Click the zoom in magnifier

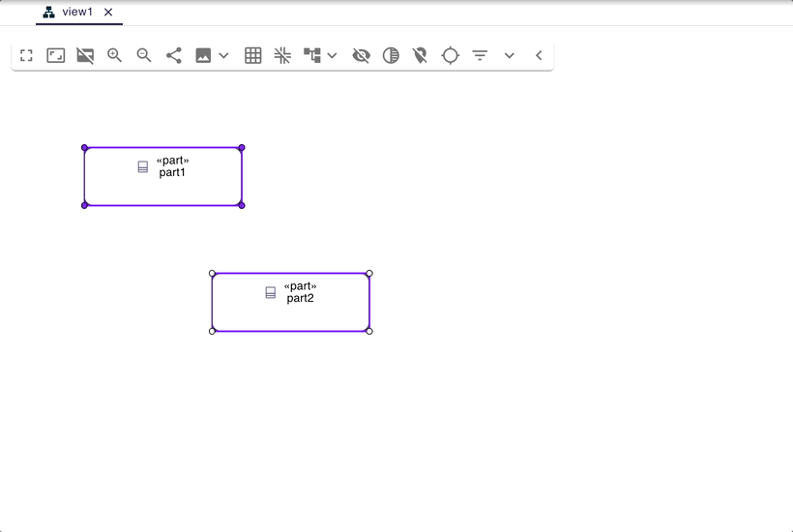tap(114, 56)
